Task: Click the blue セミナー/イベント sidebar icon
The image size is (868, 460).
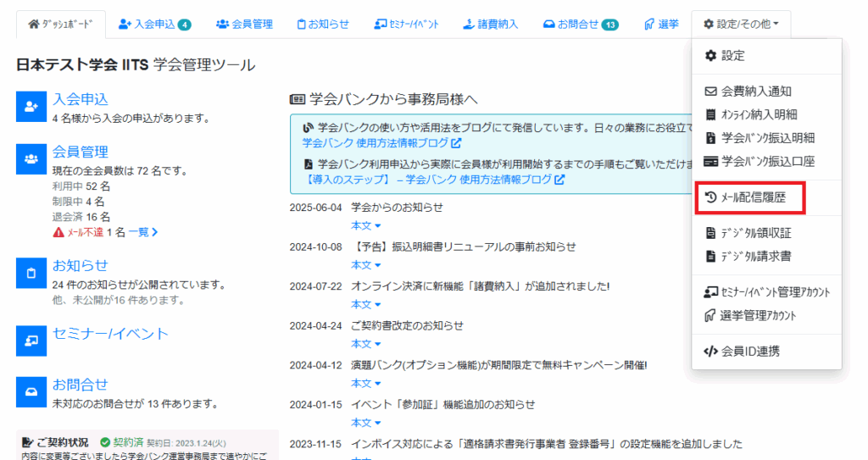Action: (31, 341)
